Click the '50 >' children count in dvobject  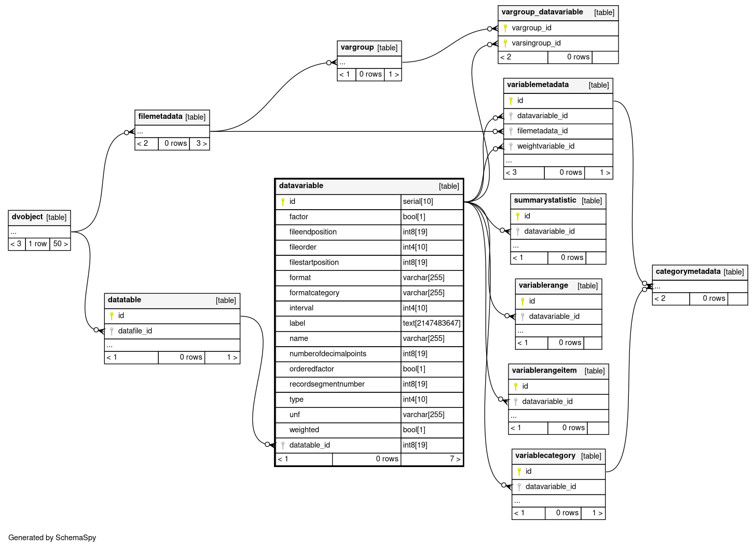pyautogui.click(x=60, y=244)
